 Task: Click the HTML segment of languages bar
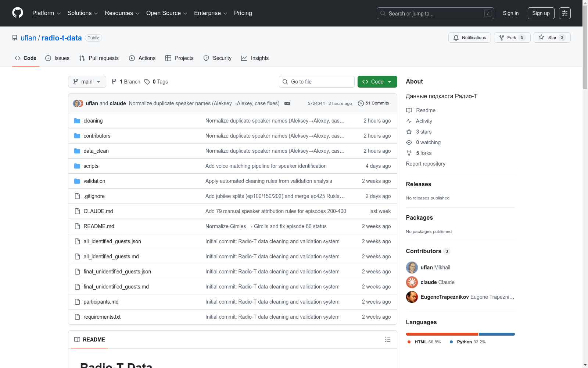coord(442,334)
